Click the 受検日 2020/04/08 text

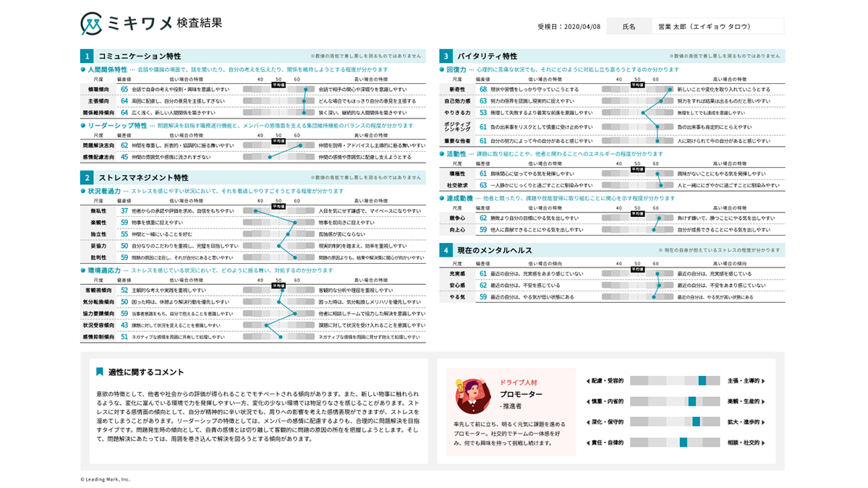pos(569,27)
